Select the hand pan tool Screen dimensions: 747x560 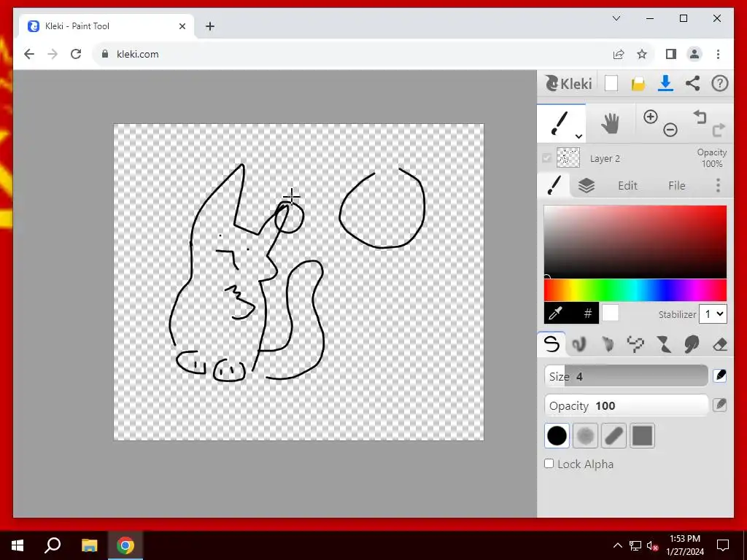tap(610, 124)
